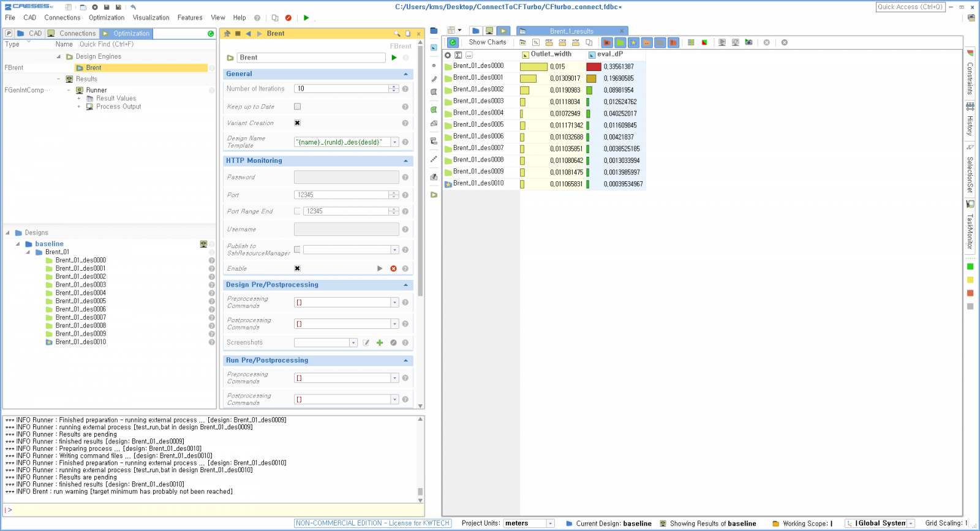Switch to the CAD tab in object tree
This screenshot has height=531, width=980.
tap(30, 34)
